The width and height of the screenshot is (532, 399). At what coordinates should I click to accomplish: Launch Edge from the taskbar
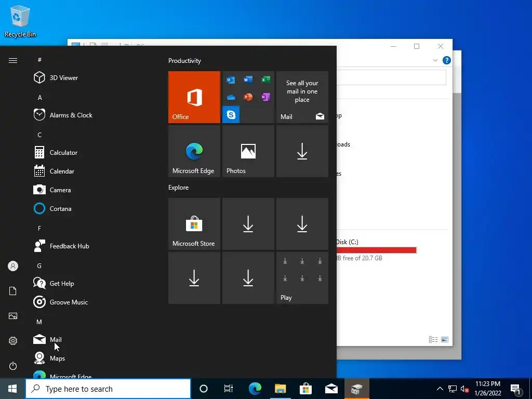pyautogui.click(x=255, y=389)
